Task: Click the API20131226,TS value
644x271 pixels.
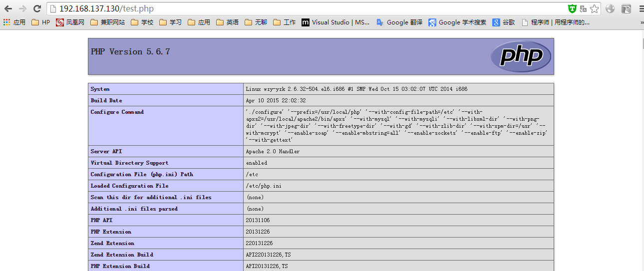Action: pyautogui.click(x=267, y=266)
